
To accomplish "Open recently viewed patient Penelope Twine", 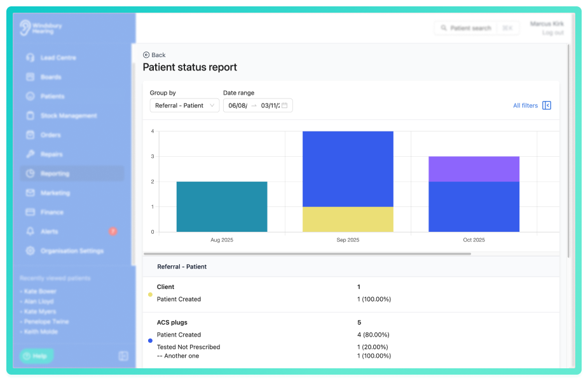I will (46, 321).
